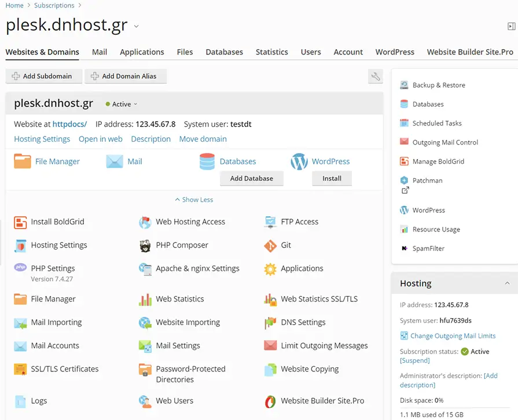Open the Outgoing Mail Control link
The width and height of the screenshot is (518, 420).
445,142
